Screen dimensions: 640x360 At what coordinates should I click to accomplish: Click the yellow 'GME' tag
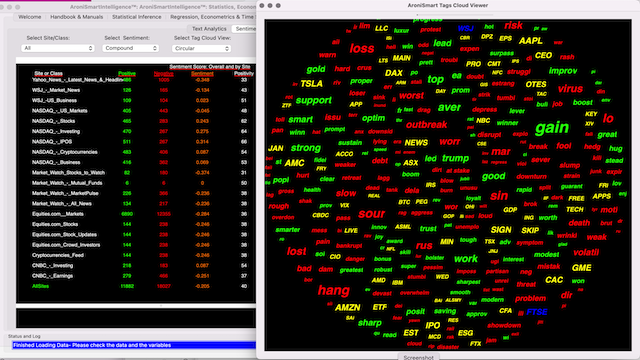pyautogui.click(x=582, y=268)
